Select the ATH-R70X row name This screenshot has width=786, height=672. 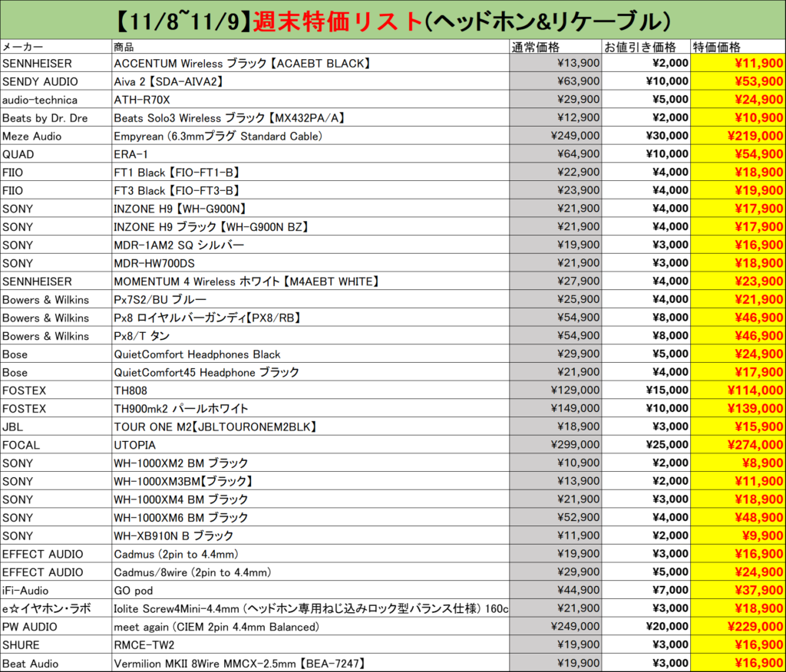point(141,100)
